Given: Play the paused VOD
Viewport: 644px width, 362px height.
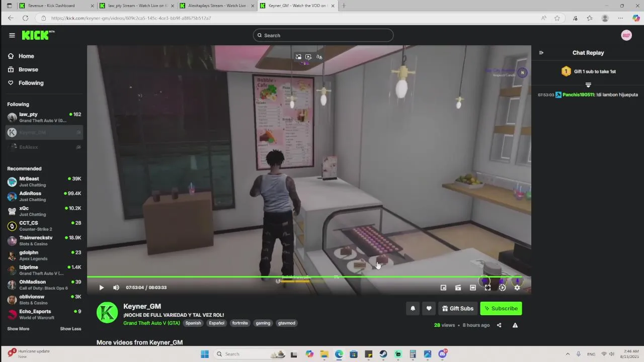Looking at the screenshot, I should 101,288.
